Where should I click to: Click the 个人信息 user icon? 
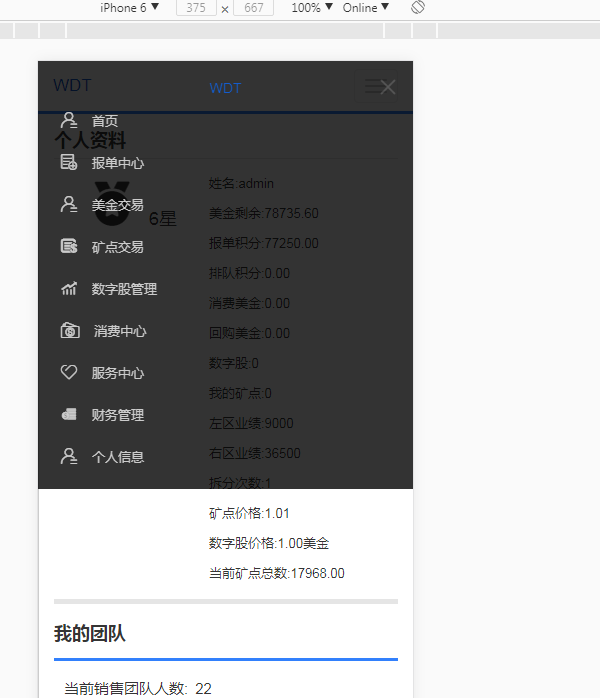[x=69, y=456]
